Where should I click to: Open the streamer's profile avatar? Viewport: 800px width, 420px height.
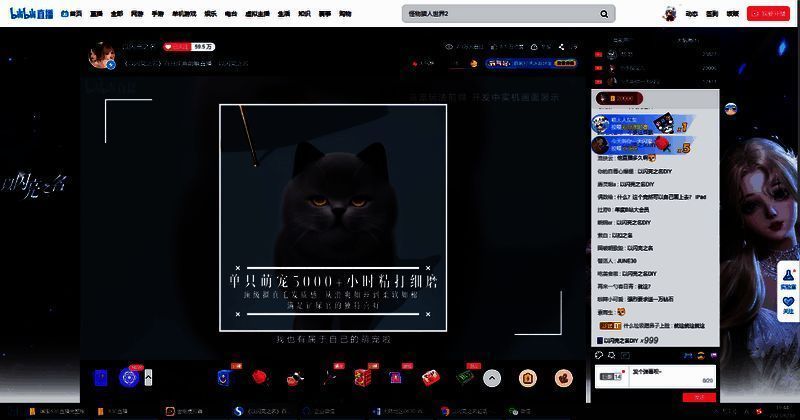pyautogui.click(x=102, y=55)
